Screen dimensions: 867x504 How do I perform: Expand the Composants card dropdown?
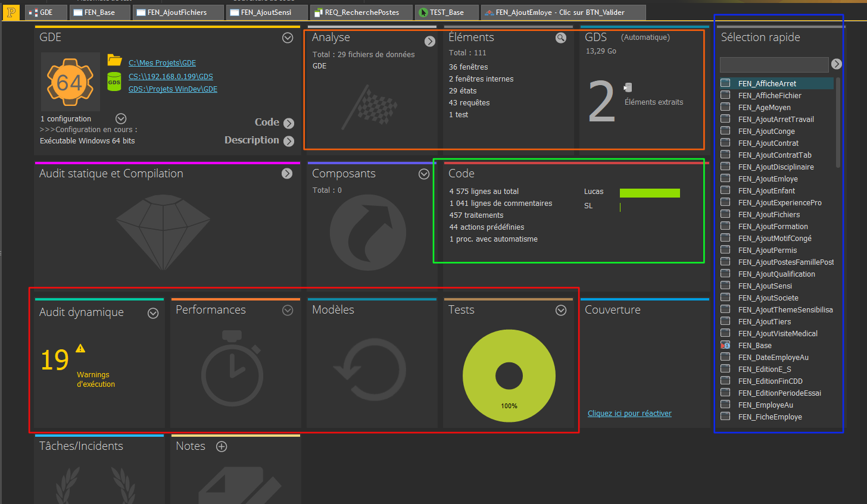(424, 174)
